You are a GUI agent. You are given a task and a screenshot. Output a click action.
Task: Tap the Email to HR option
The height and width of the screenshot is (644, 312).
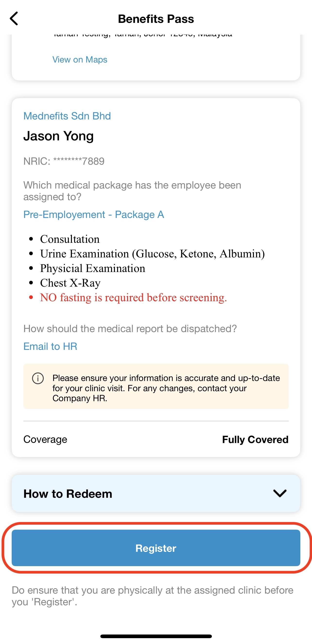(x=50, y=346)
